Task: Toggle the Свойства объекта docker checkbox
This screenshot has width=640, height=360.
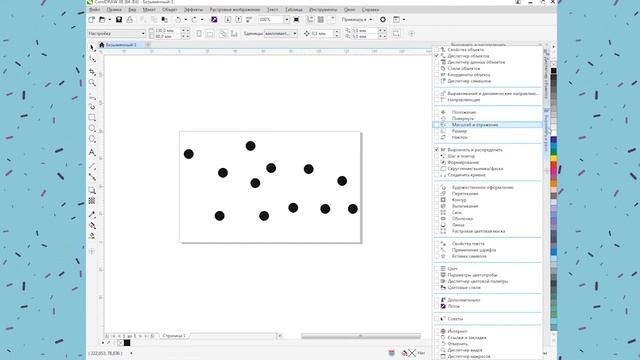Action: (x=437, y=50)
